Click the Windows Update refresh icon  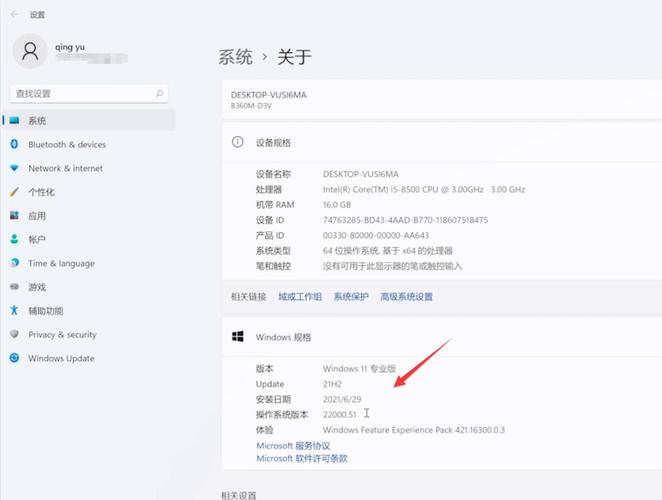(14, 358)
